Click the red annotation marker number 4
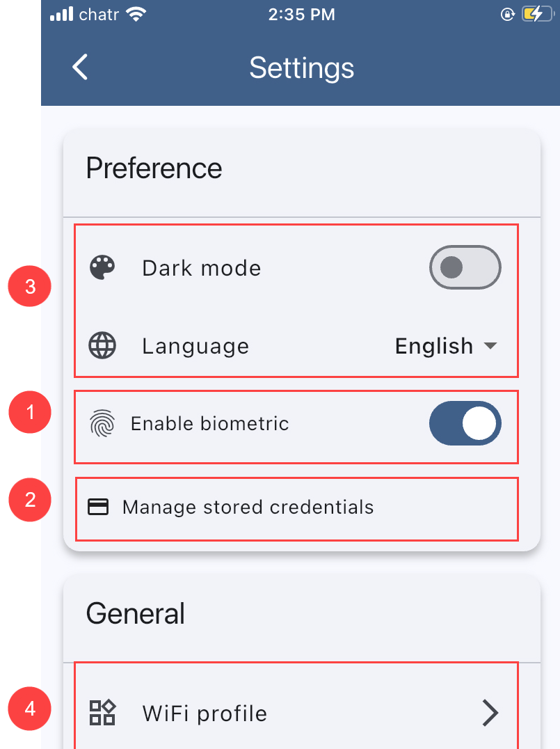 click(x=30, y=709)
